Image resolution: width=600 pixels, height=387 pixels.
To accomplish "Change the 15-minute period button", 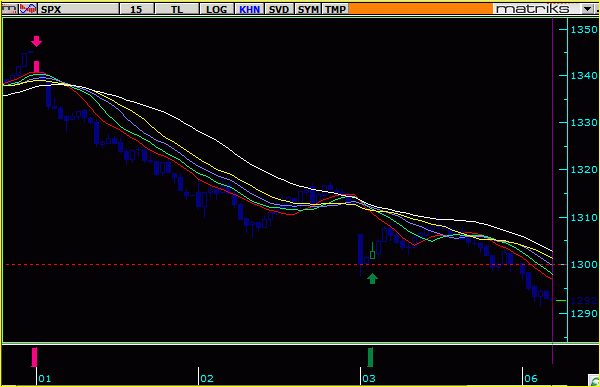I will [137, 9].
